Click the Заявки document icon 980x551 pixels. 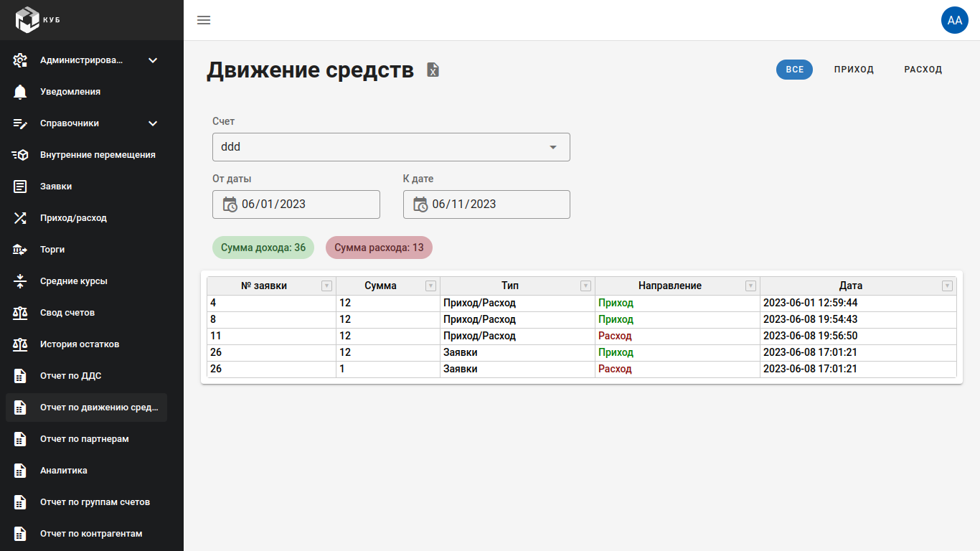(x=20, y=187)
